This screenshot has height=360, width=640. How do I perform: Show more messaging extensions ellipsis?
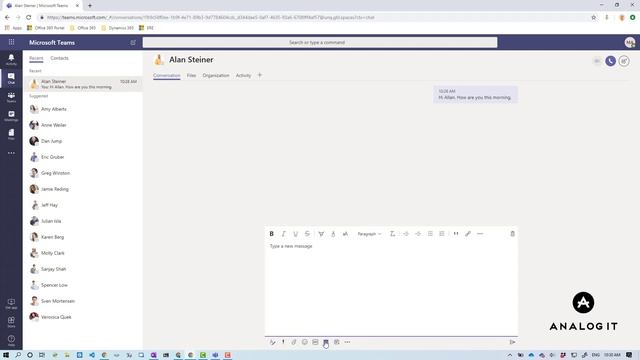(347, 342)
